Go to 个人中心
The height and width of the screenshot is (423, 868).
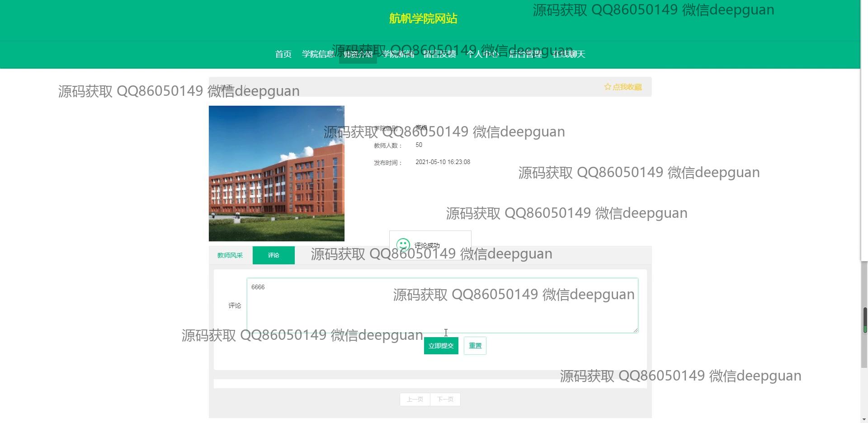(482, 54)
